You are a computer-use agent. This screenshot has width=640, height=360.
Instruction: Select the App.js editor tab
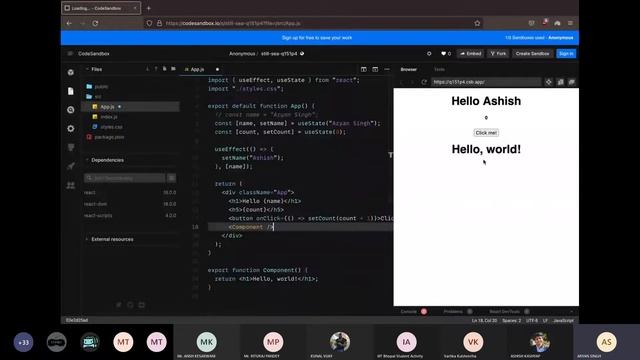pos(197,69)
